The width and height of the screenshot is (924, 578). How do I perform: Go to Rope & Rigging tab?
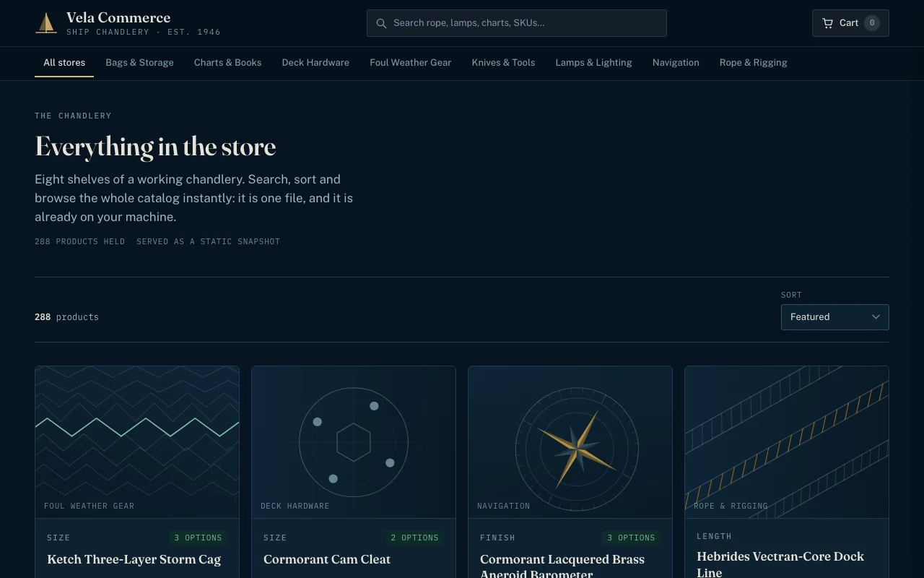tap(753, 63)
